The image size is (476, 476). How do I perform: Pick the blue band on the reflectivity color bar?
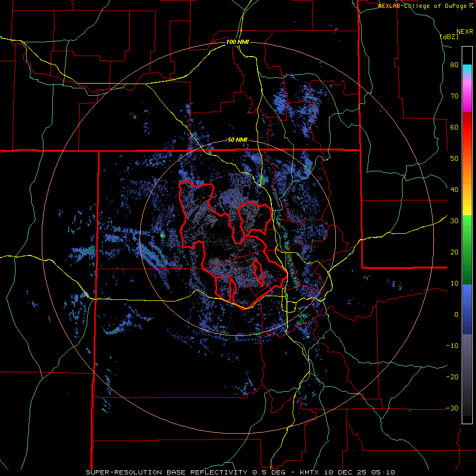click(x=467, y=309)
